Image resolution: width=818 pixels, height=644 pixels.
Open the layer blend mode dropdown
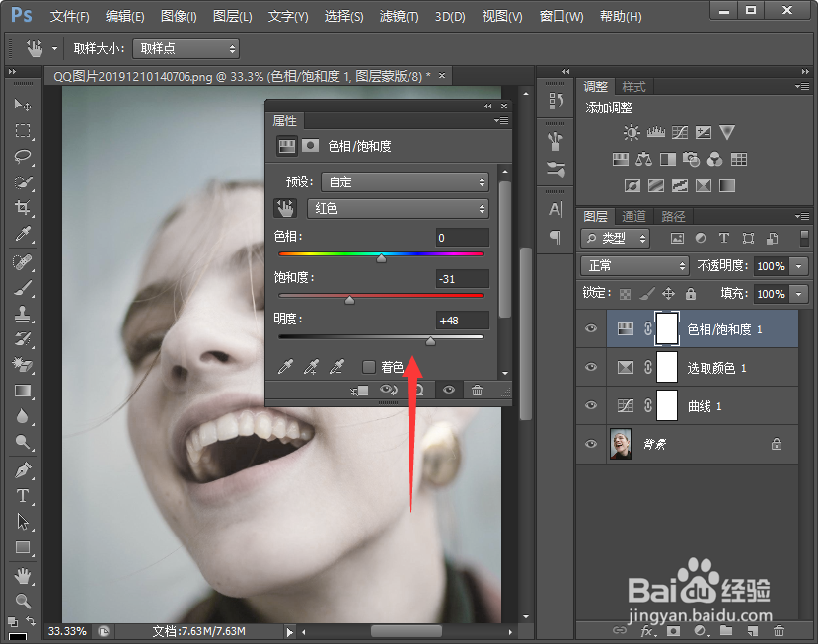(x=634, y=266)
